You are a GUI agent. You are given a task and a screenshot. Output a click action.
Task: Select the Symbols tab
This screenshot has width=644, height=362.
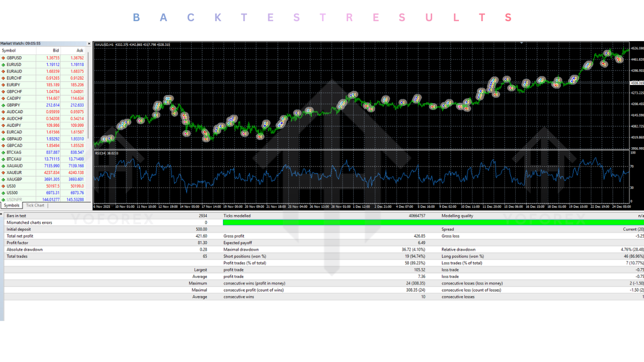click(11, 206)
